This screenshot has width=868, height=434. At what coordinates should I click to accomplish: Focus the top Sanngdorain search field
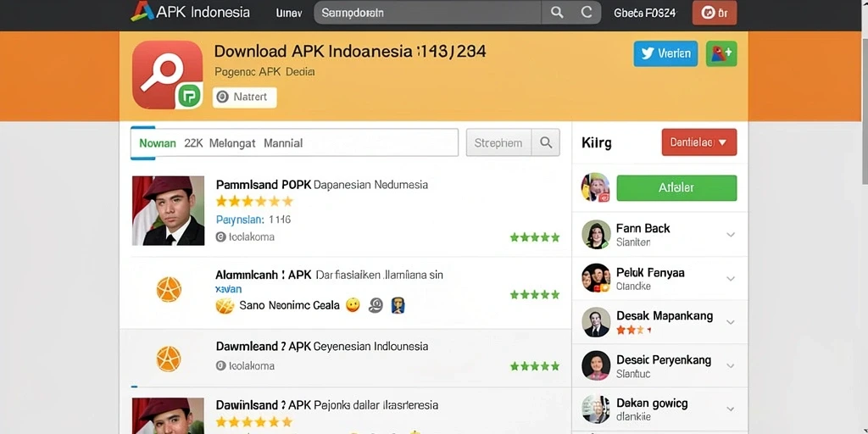pos(427,12)
